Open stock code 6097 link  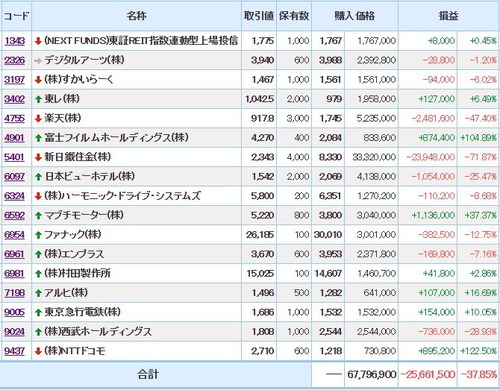15,176
